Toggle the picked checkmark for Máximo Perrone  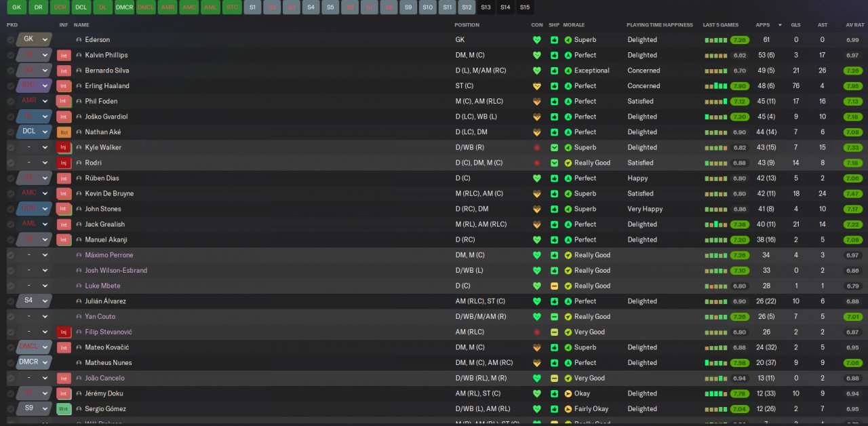pyautogui.click(x=10, y=255)
